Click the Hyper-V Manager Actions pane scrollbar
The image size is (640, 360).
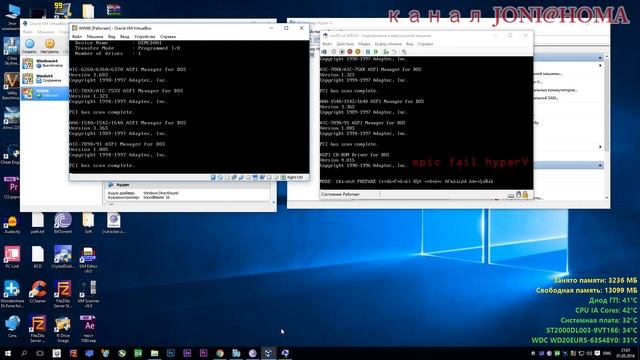click(607, 104)
